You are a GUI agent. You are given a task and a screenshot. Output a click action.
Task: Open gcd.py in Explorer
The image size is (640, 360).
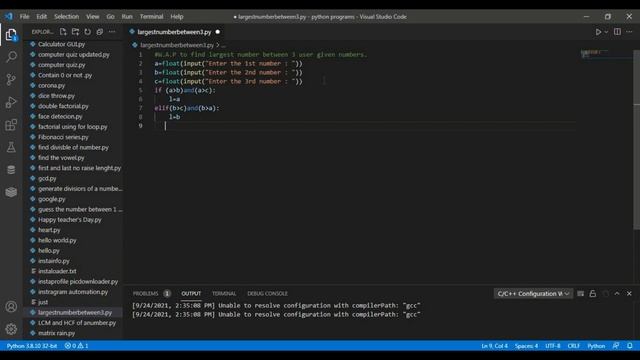(47, 178)
